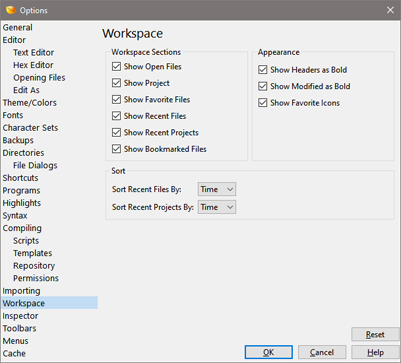This screenshot has width=401, height=363.
Task: Open the Theme/Colors category
Action: point(30,103)
